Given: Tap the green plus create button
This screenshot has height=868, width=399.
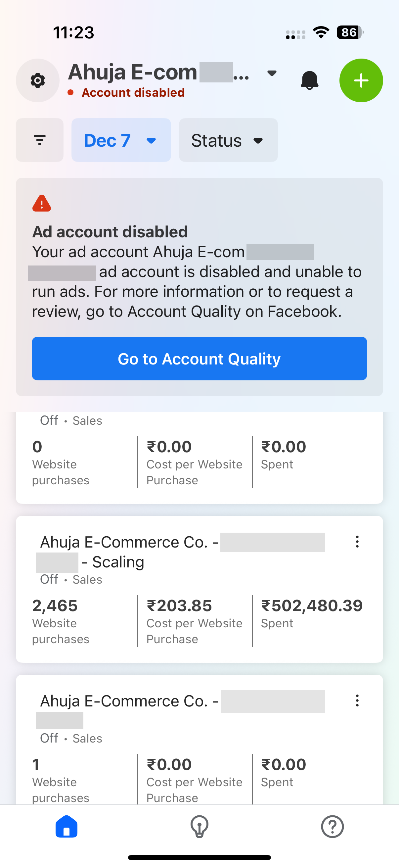Looking at the screenshot, I should click(361, 80).
